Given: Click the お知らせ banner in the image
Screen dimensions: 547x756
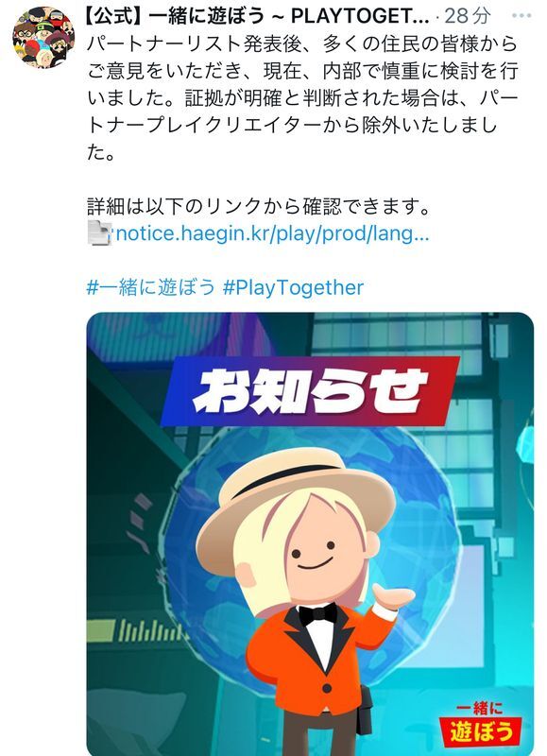Looking at the screenshot, I should (310, 391).
